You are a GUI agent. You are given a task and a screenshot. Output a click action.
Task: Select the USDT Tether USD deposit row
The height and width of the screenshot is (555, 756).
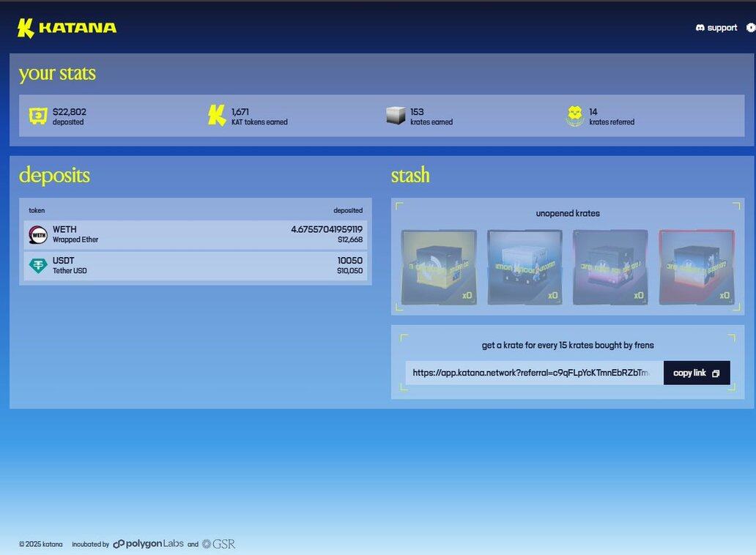pyautogui.click(x=196, y=266)
